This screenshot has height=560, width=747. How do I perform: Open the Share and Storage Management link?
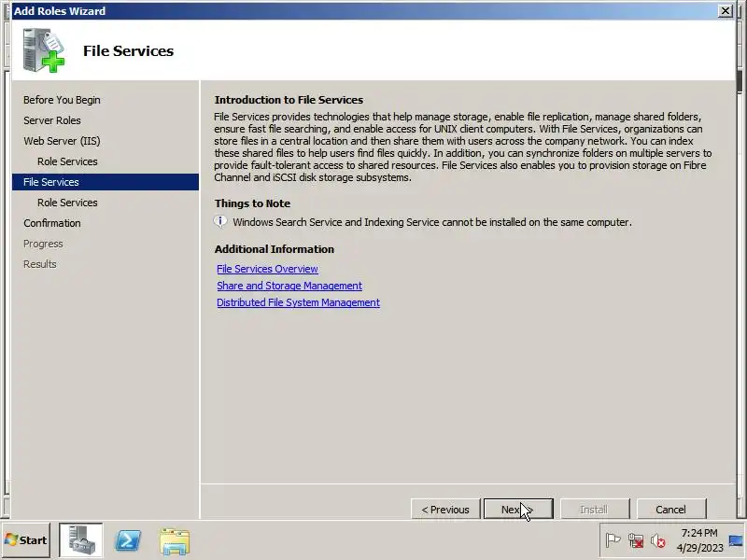tap(289, 286)
